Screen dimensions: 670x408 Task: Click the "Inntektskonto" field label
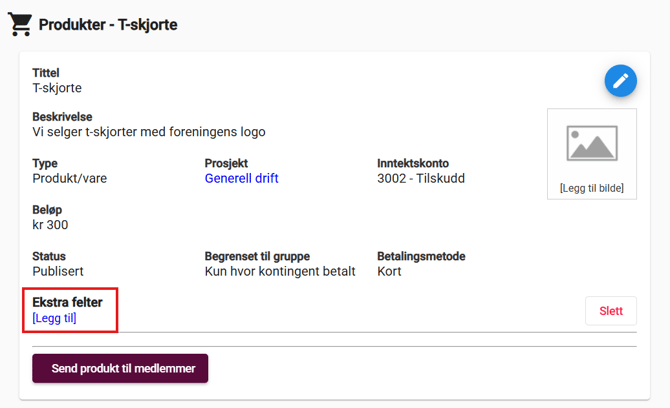coord(413,163)
